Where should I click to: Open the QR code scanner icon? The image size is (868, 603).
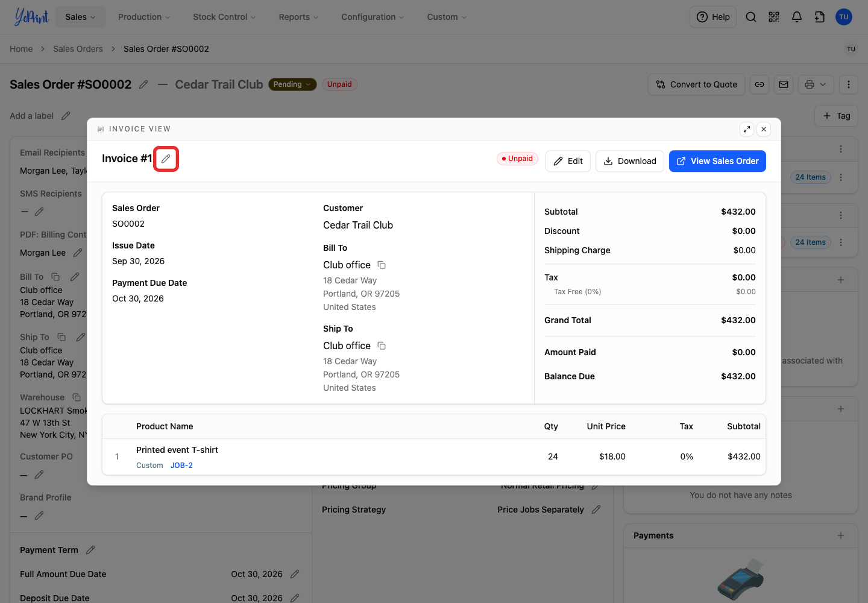[x=774, y=17]
